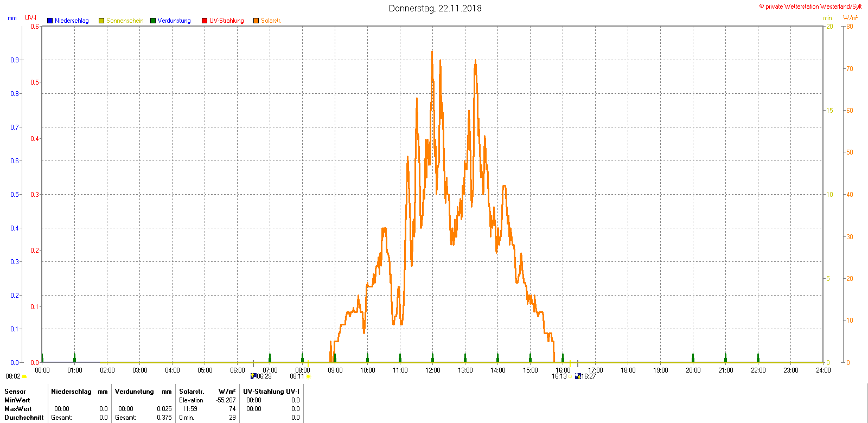This screenshot has width=868, height=423.
Task: Click the 15 tick on the minutes axis
Action: 829,111
